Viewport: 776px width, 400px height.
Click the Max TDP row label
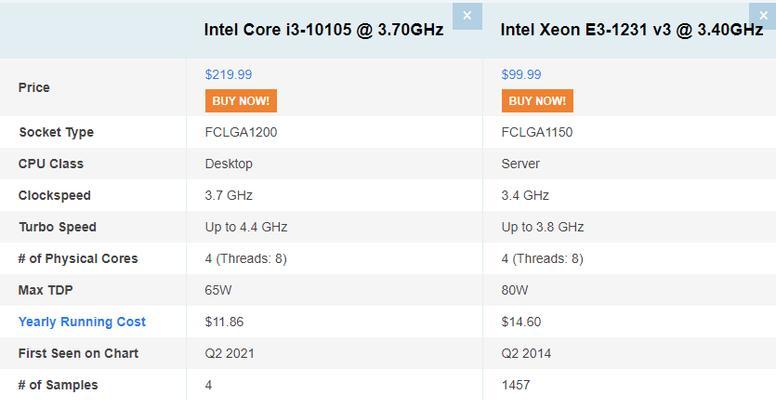(46, 290)
